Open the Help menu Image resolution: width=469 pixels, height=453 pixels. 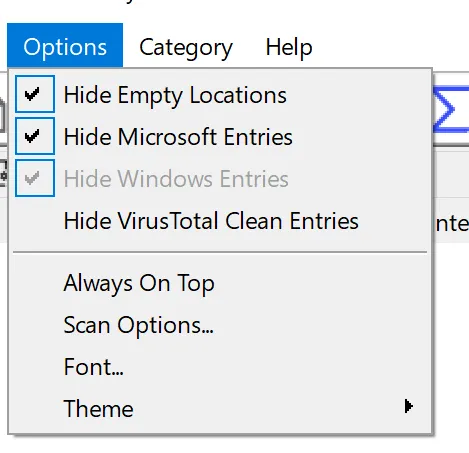click(x=289, y=47)
